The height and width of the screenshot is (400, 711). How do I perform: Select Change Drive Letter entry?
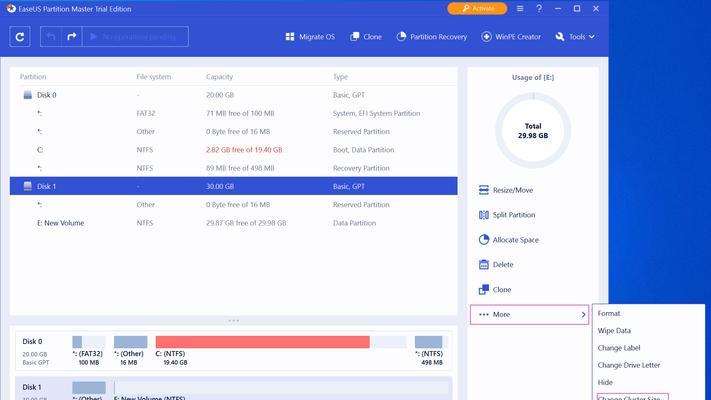(628, 365)
